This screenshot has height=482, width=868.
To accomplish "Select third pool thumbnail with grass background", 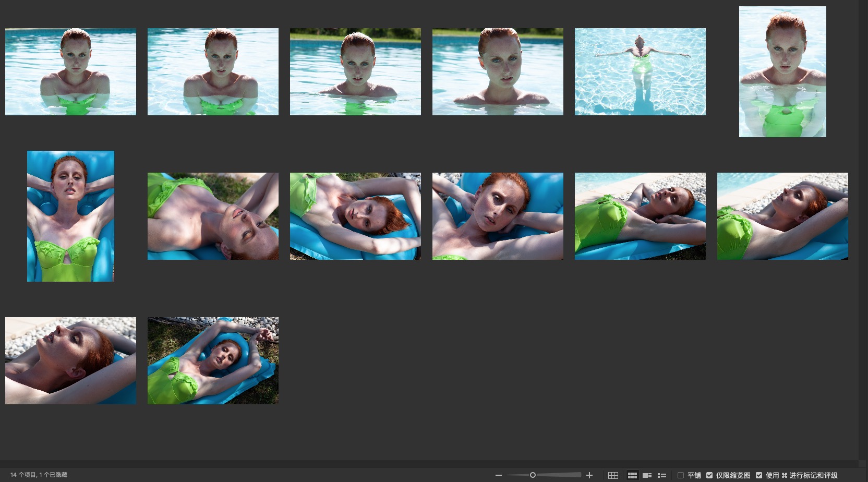I will (x=355, y=71).
